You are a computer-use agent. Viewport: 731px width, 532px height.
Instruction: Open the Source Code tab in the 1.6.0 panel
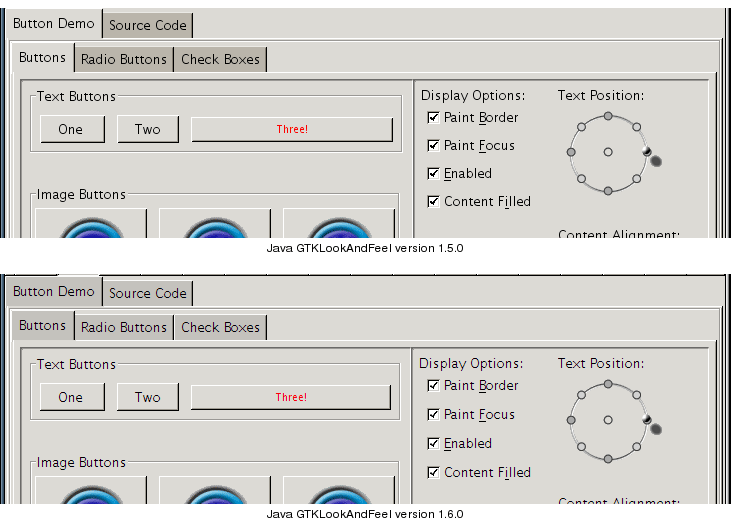coord(147,293)
